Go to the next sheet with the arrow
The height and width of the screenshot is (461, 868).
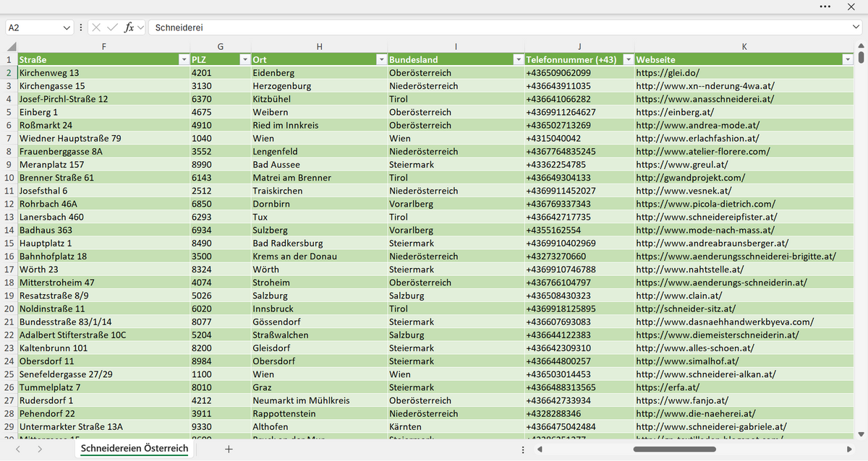40,449
